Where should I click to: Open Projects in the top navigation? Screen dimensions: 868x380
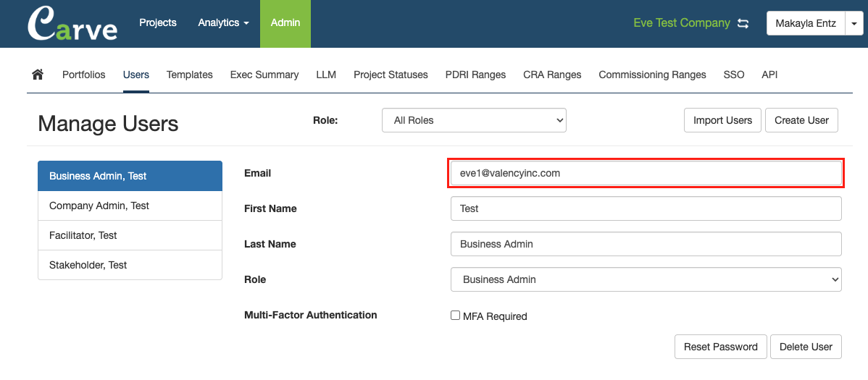(158, 23)
